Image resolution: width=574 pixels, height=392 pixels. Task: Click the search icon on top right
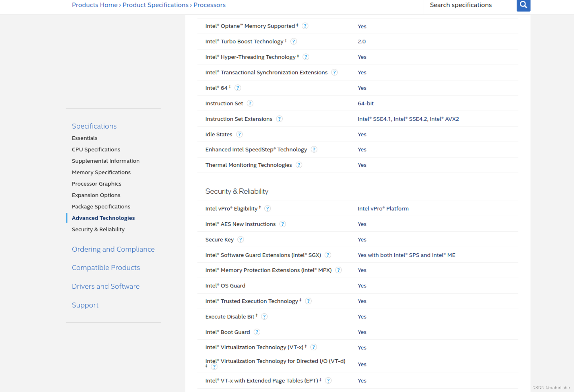click(x=523, y=5)
